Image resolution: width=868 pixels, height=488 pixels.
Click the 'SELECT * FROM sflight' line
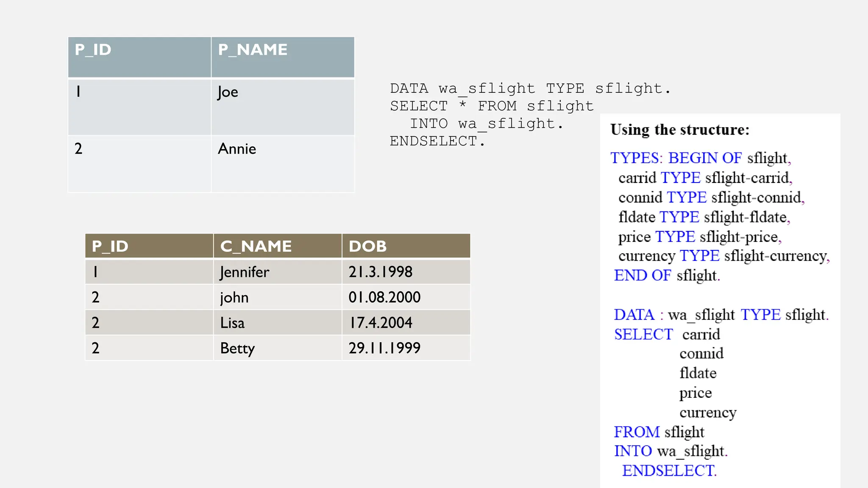tap(492, 106)
